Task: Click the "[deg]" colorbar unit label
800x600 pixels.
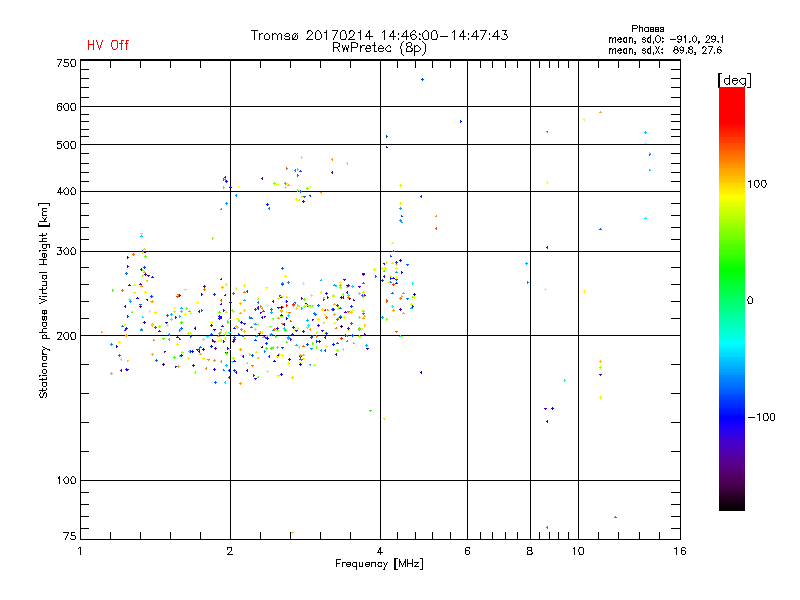Action: coord(734,80)
